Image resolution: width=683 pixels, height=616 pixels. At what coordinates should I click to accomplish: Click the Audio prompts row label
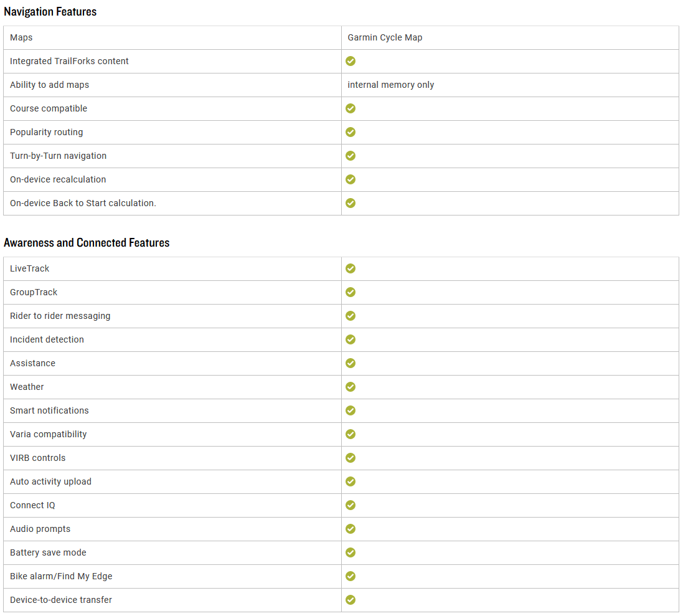(x=40, y=529)
